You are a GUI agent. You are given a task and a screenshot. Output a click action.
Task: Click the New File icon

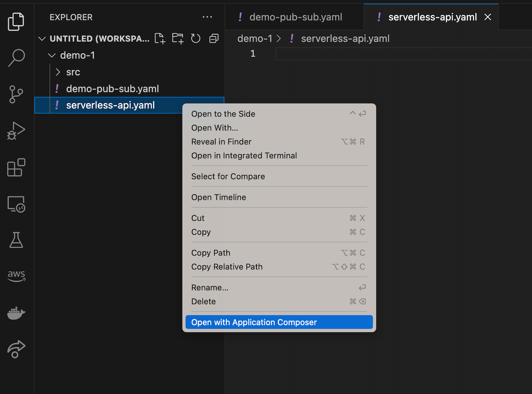160,38
